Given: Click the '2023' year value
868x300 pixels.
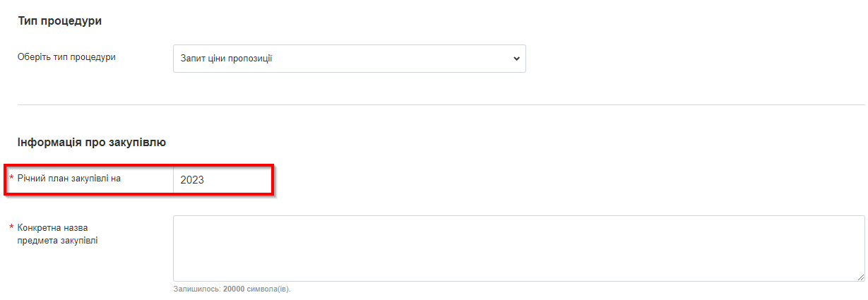Looking at the screenshot, I should pos(192,180).
